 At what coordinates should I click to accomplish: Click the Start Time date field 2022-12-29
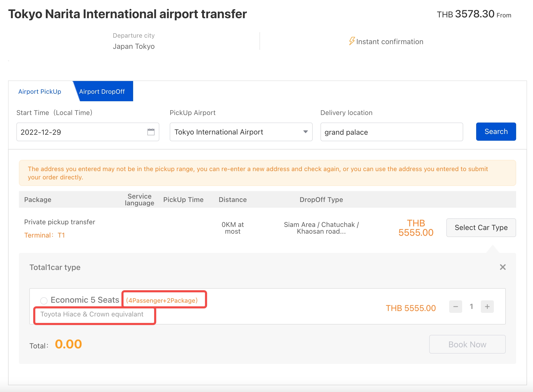pyautogui.click(x=80, y=132)
